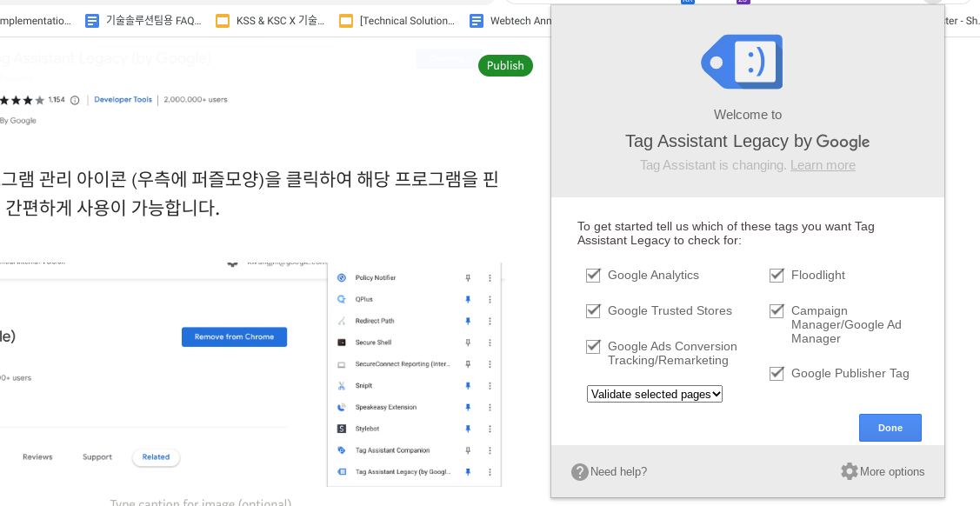Switch to the Support tab
The image size is (980, 506).
(x=97, y=457)
